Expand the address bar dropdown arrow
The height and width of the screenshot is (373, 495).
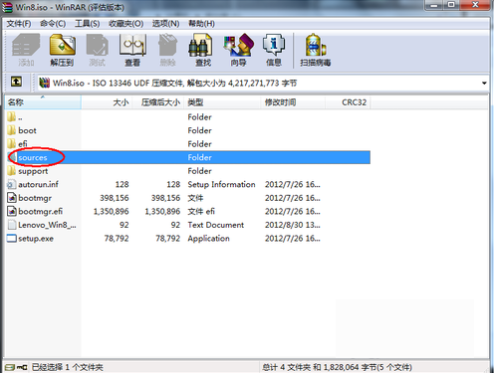pyautogui.click(x=484, y=83)
